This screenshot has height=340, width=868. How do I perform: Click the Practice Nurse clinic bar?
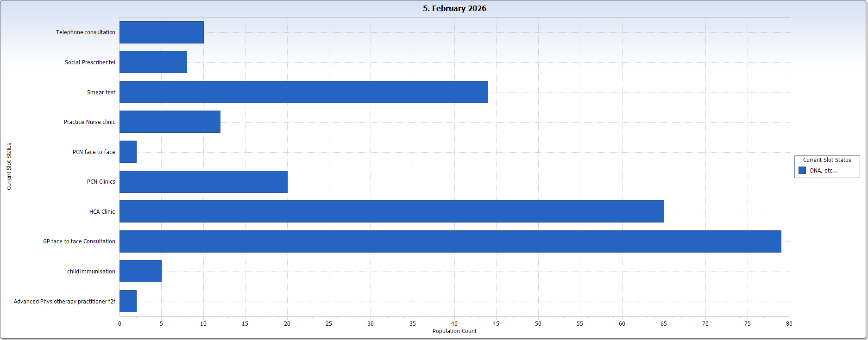[x=170, y=122]
